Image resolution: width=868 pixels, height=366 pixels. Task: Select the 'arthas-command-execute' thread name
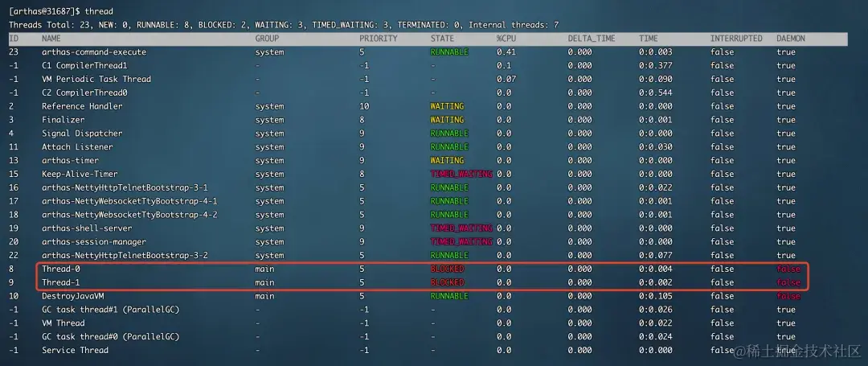(x=94, y=52)
